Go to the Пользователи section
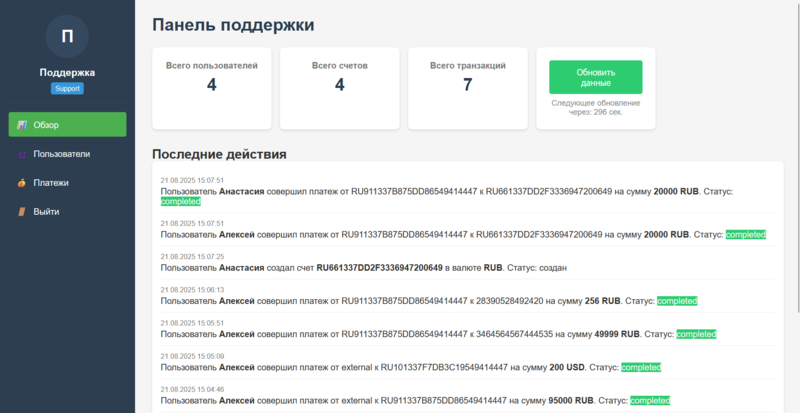This screenshot has width=800, height=413. click(x=67, y=154)
